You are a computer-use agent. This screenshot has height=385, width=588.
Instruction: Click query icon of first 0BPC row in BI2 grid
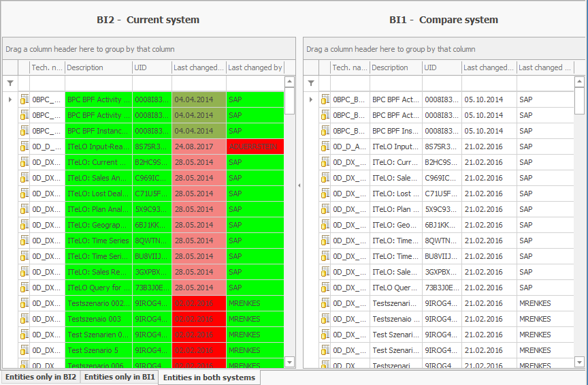coord(24,99)
